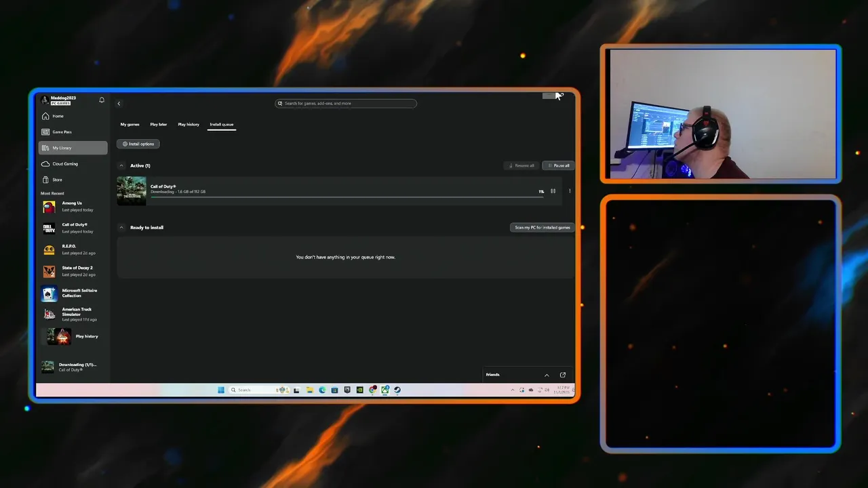Select the Install queue tab
The width and height of the screenshot is (868, 488).
pos(222,125)
